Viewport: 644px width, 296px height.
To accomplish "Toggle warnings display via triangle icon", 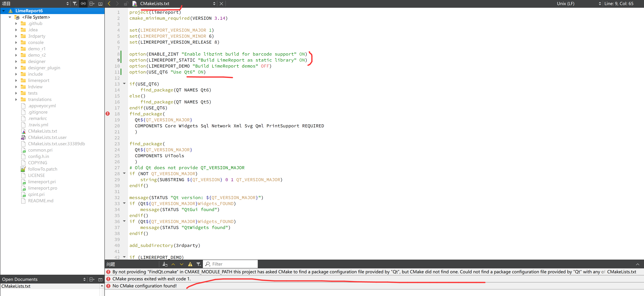I will [190, 264].
